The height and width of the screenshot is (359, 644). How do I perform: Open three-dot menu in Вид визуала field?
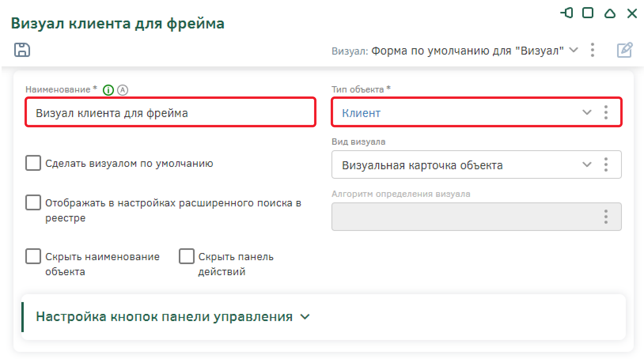point(606,165)
